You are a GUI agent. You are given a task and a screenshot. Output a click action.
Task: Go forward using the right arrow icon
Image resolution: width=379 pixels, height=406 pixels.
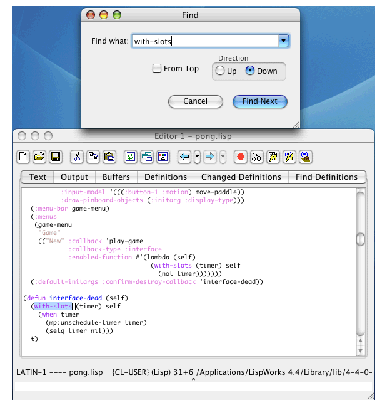click(210, 157)
